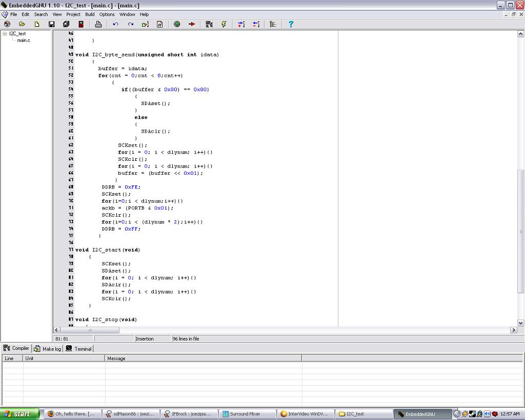The height and width of the screenshot is (420, 525).
Task: Collapse the I2C_test project tree node
Action: coord(5,34)
